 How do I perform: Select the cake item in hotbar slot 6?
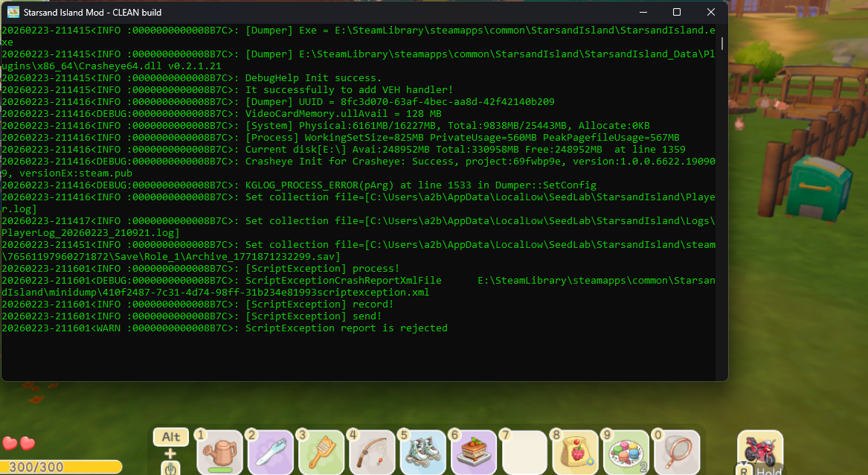click(x=474, y=452)
